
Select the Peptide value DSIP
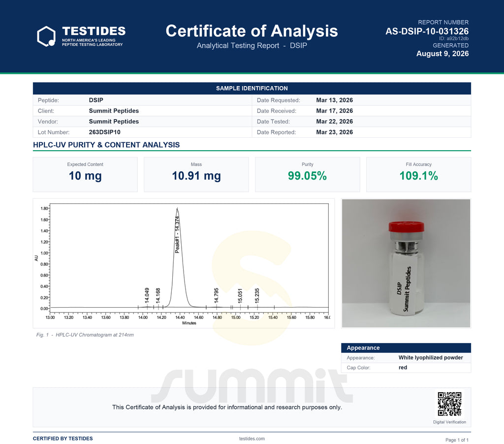pos(96,100)
